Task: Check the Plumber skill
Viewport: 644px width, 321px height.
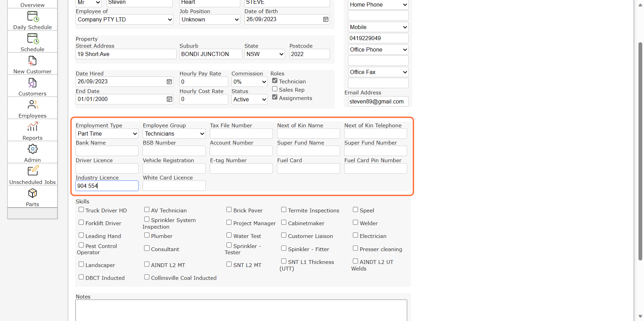Action: 147,235
